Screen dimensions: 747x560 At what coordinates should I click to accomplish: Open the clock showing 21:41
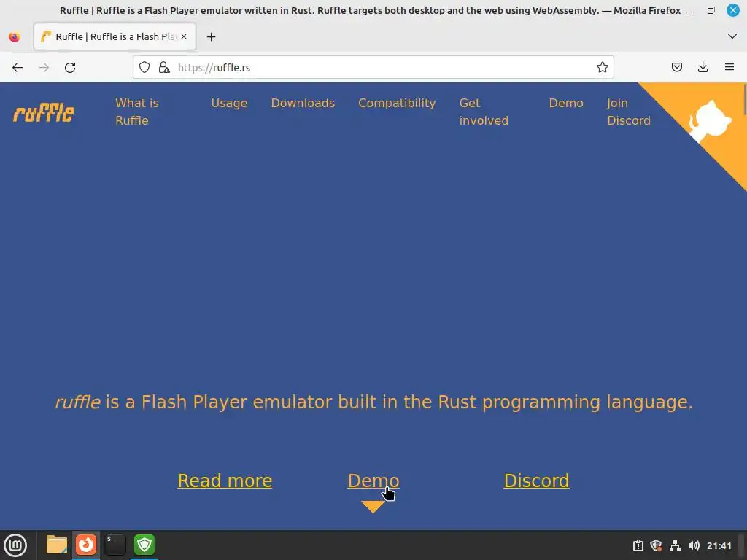(719, 545)
